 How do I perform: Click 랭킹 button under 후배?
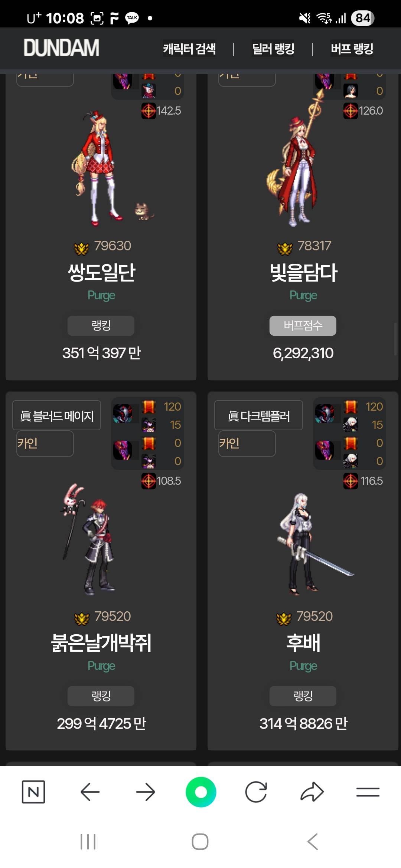click(303, 696)
